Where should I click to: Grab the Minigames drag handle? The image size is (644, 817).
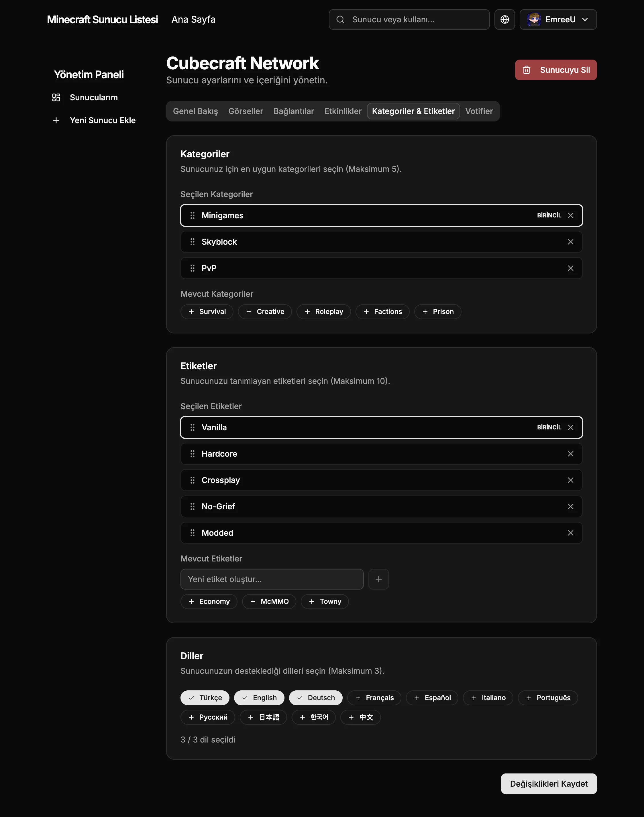click(193, 215)
